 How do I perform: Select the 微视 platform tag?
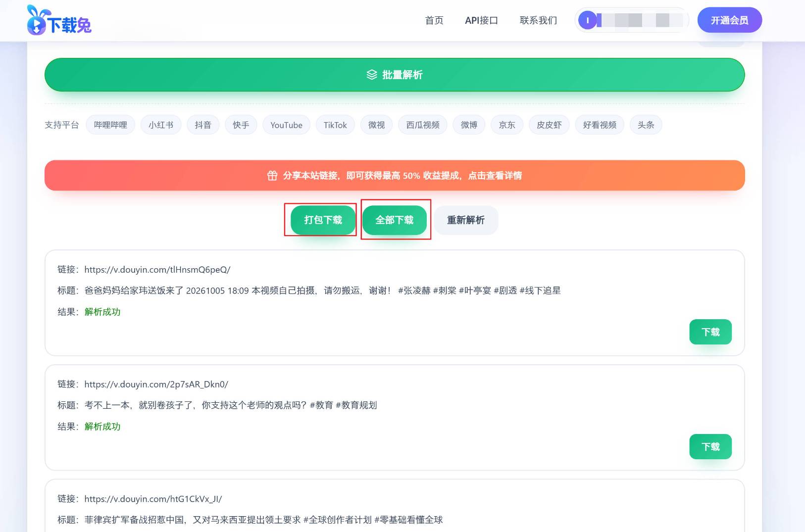click(x=376, y=125)
